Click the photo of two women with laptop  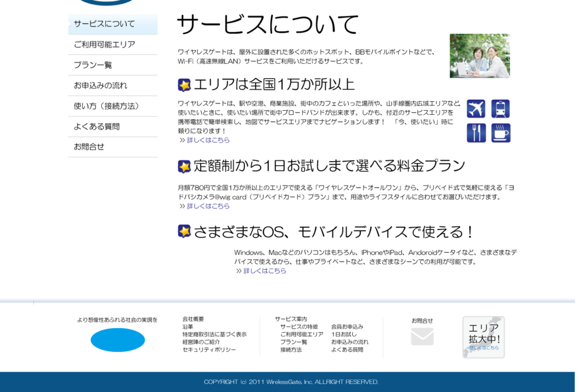pyautogui.click(x=479, y=55)
